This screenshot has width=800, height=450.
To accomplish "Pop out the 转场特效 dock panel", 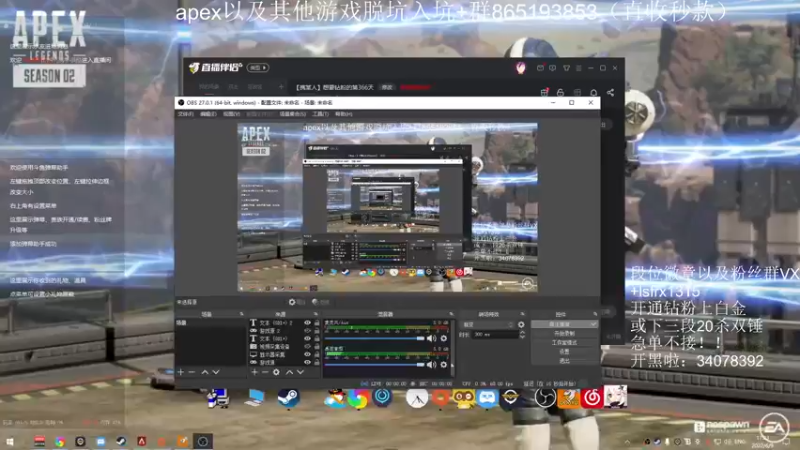I will [522, 314].
